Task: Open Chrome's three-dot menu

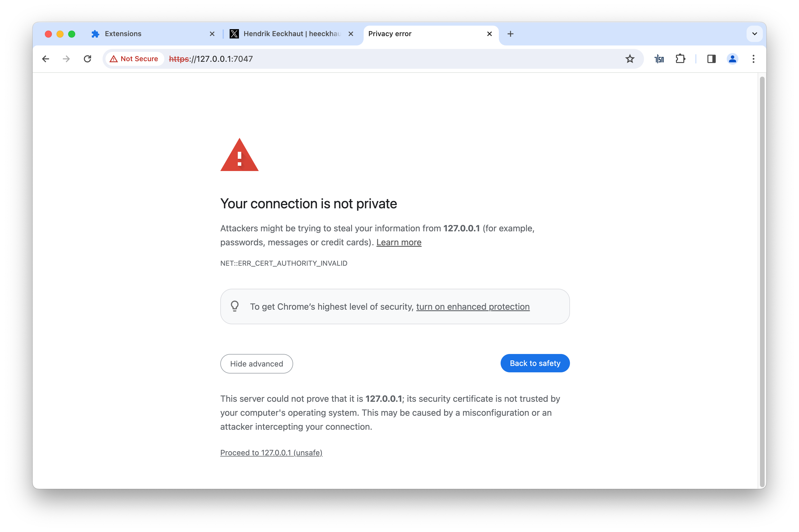Action: point(753,59)
